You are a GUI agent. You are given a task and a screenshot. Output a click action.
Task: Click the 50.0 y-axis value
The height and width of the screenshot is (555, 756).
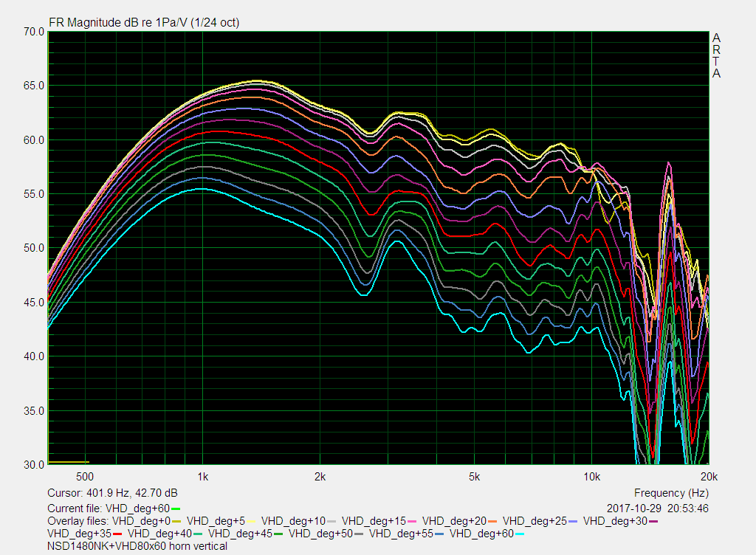(34, 248)
